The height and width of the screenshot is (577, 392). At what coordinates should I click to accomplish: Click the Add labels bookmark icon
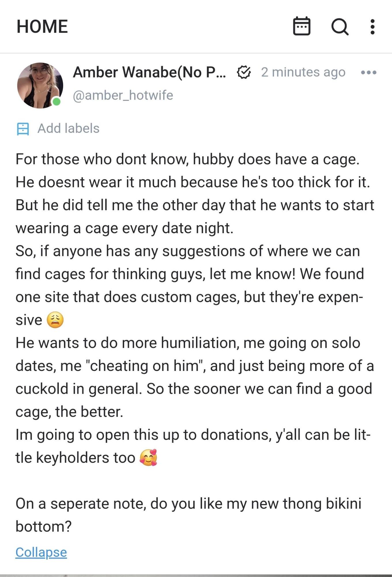pyautogui.click(x=23, y=129)
